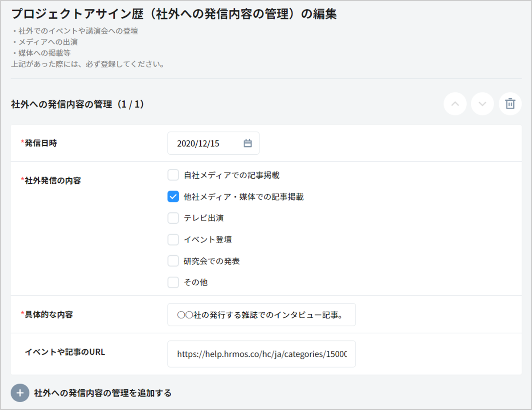The width and height of the screenshot is (532, 410).
Task: Click the イベントや記事のURL field label
Action: [65, 352]
